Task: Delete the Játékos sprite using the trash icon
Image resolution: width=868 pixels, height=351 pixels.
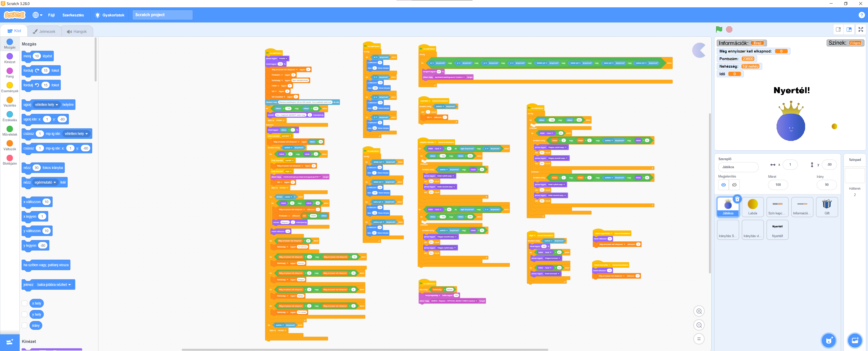Action: (737, 199)
